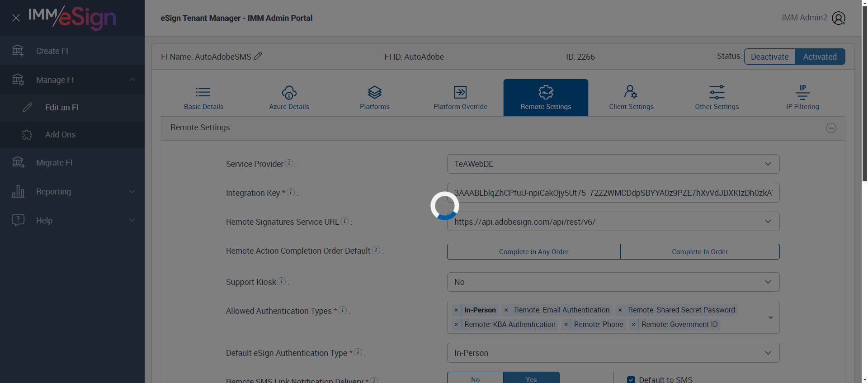868x383 pixels.
Task: Show Remote Action Completion Order info icon
Action: tap(376, 250)
